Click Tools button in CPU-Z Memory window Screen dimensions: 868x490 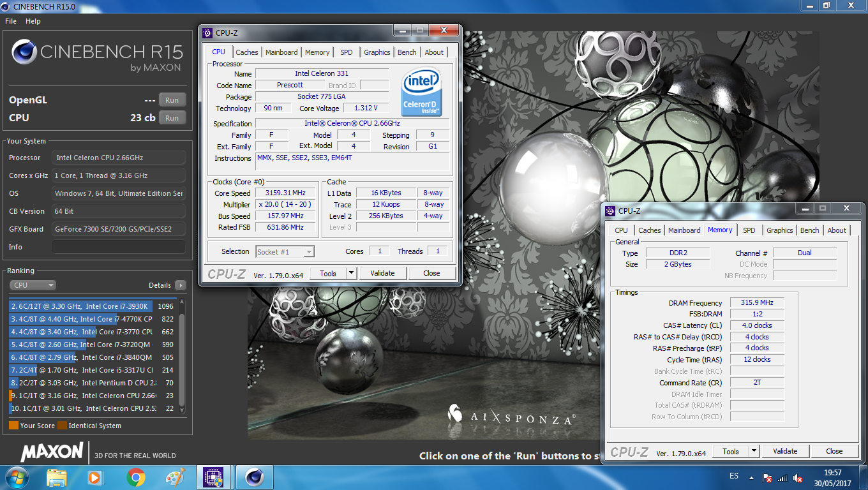coord(731,451)
